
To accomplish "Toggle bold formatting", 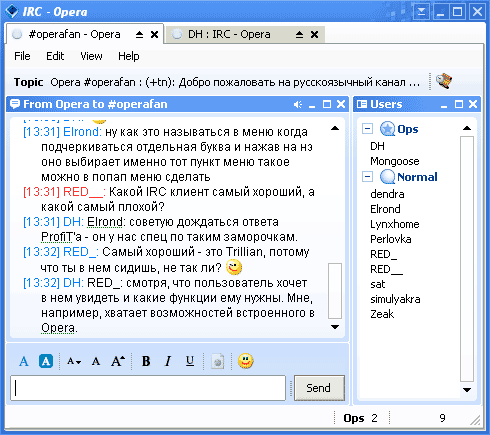I will point(146,361).
